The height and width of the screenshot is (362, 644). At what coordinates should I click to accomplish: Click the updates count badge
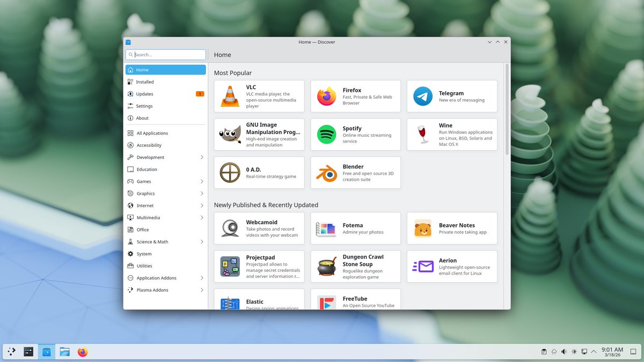click(200, 94)
